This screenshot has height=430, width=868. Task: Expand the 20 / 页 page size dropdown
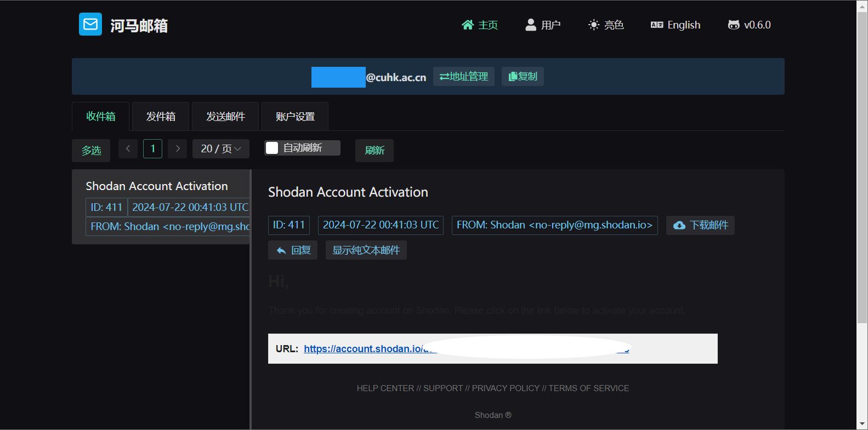coord(221,148)
